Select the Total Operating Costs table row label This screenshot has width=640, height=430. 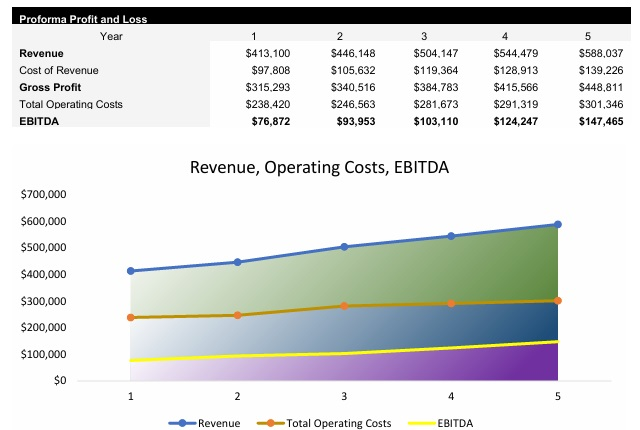pyautogui.click(x=69, y=104)
